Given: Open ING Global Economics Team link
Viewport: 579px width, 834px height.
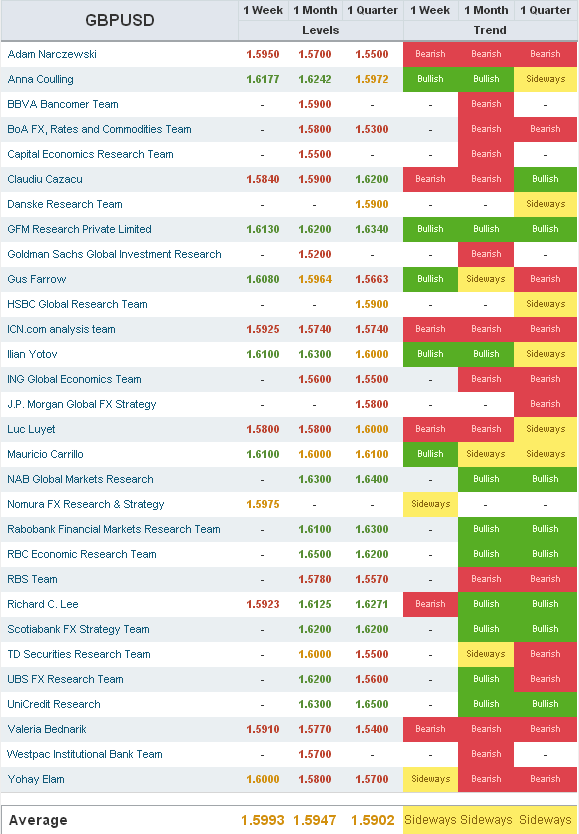Looking at the screenshot, I should (x=74, y=379).
